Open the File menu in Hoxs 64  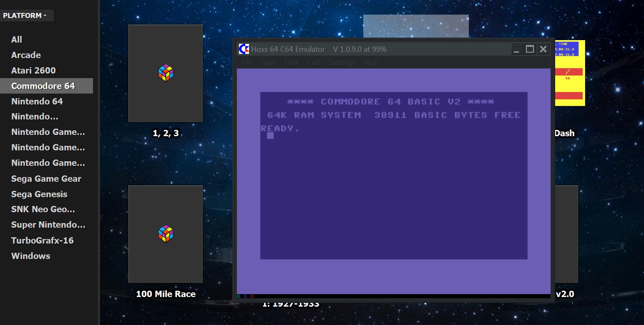(247, 62)
